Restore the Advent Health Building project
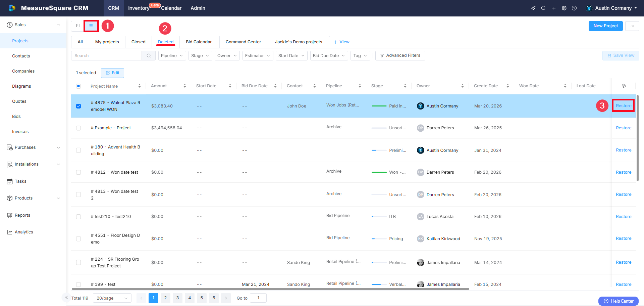Viewport: 644px width, 306px height. coord(624,150)
